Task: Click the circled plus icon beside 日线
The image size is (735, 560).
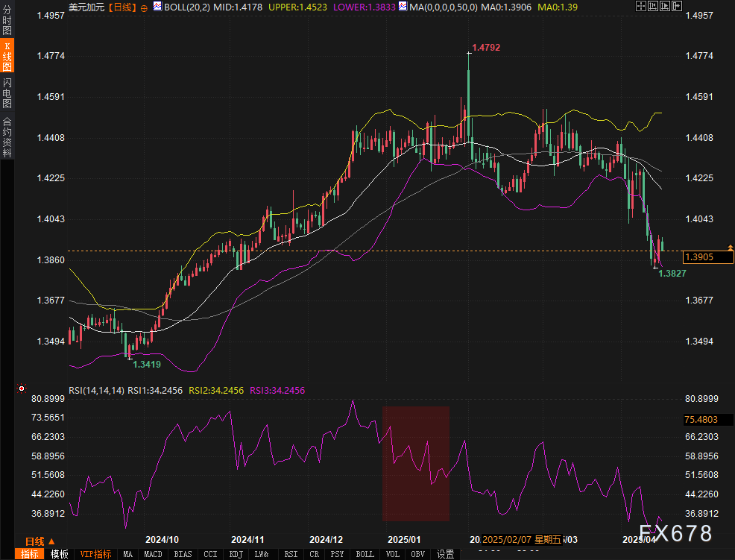Action: [x=143, y=7]
